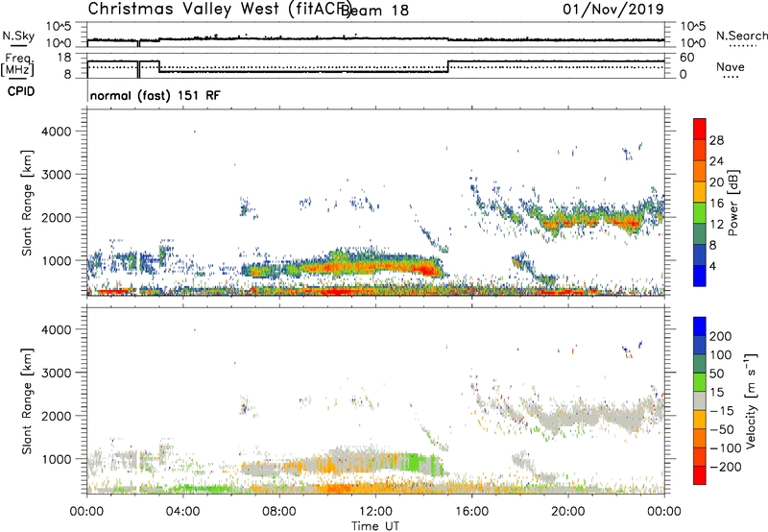Click the frequency step at 15:00 in Freq panel

447,66
